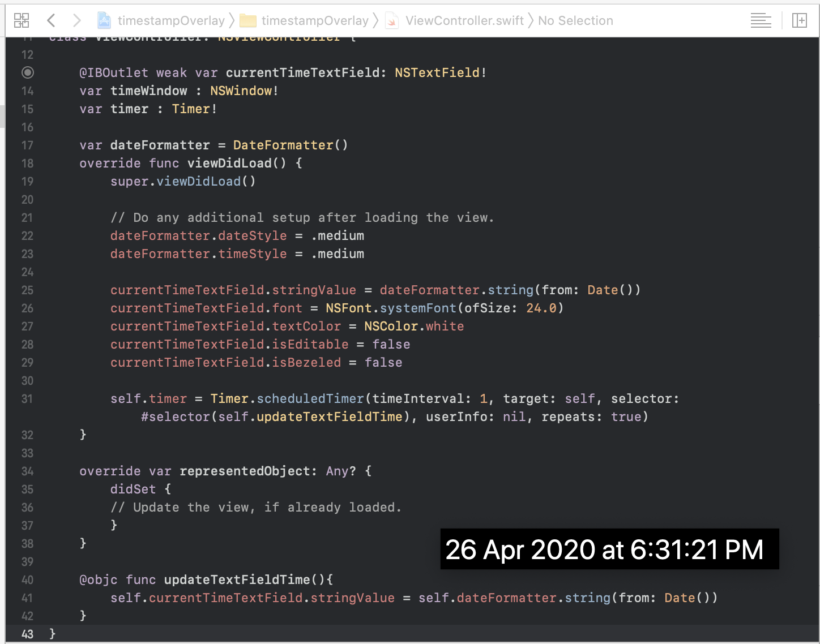Click the ViewController.swift file icon
This screenshot has width=820, height=644.
[x=392, y=21]
